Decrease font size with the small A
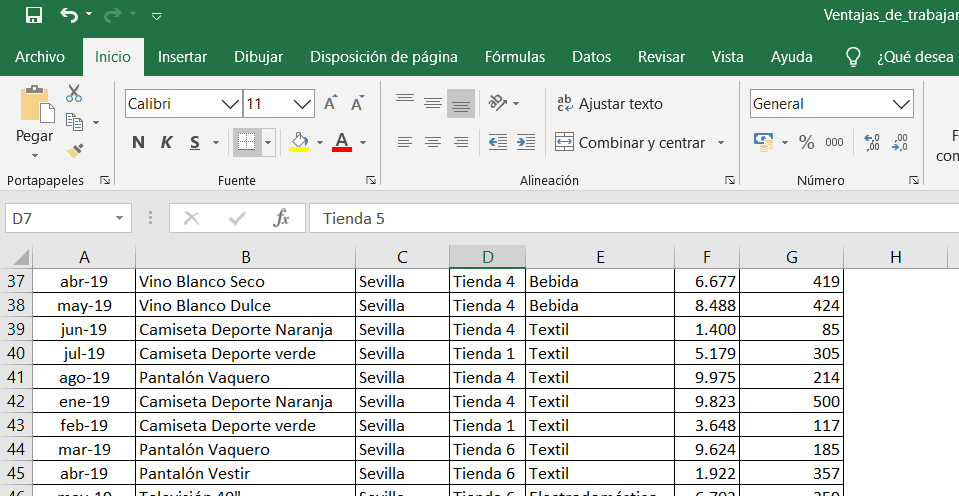Screen dimensions: 959x496 358,103
